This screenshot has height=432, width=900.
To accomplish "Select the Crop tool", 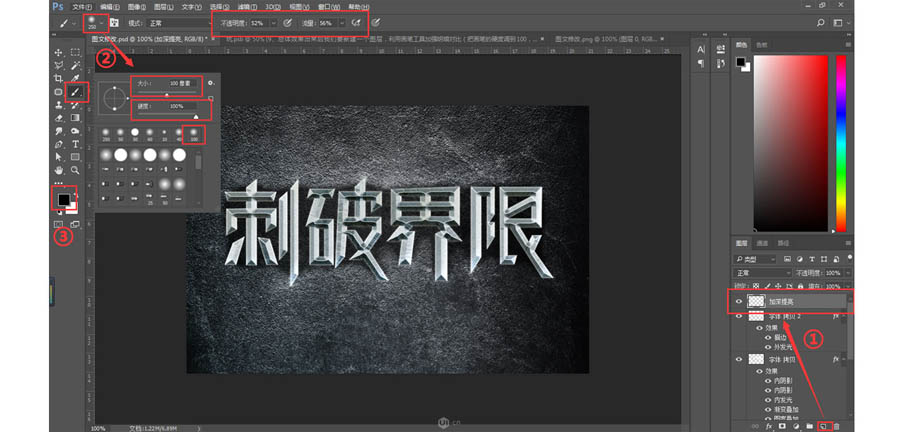I will pos(59,78).
